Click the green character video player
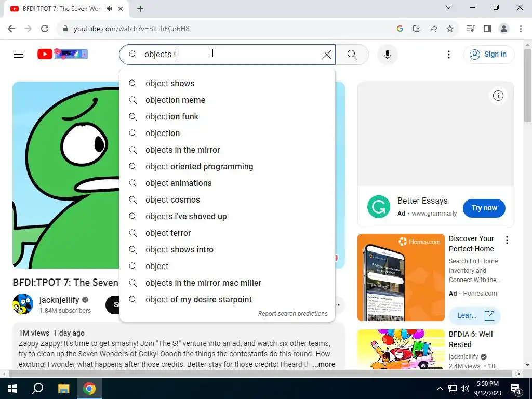The height and width of the screenshot is (399, 532). coord(66,175)
